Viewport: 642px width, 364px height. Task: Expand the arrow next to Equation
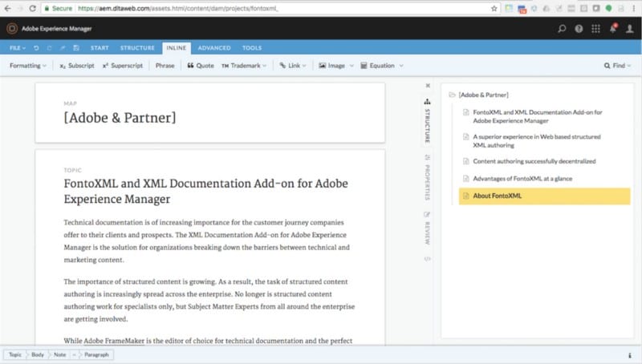[x=401, y=66]
